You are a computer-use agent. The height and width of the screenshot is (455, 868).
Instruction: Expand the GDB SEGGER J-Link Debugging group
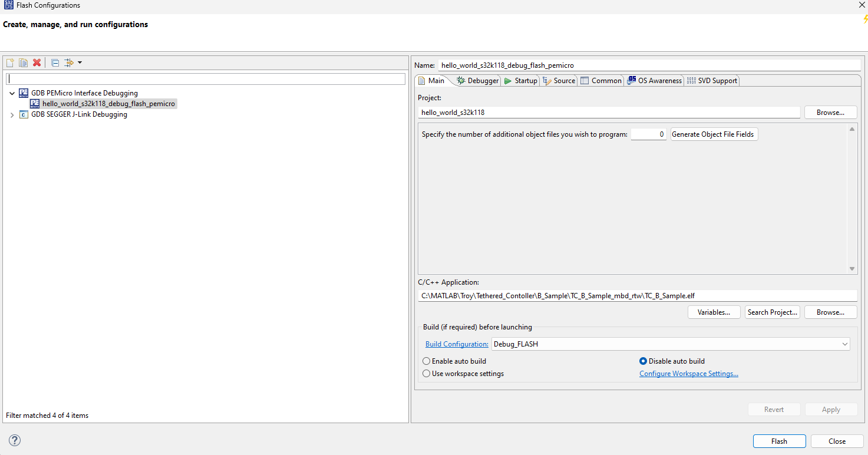point(12,114)
